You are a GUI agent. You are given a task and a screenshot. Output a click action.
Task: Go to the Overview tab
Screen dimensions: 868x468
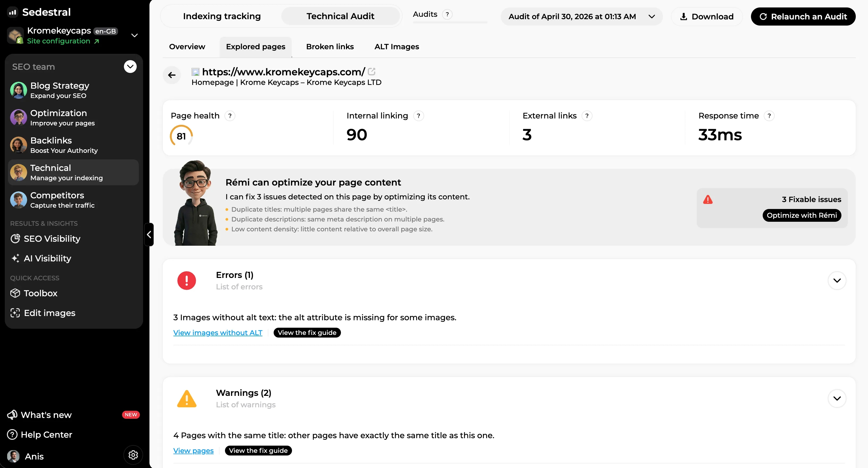(187, 47)
